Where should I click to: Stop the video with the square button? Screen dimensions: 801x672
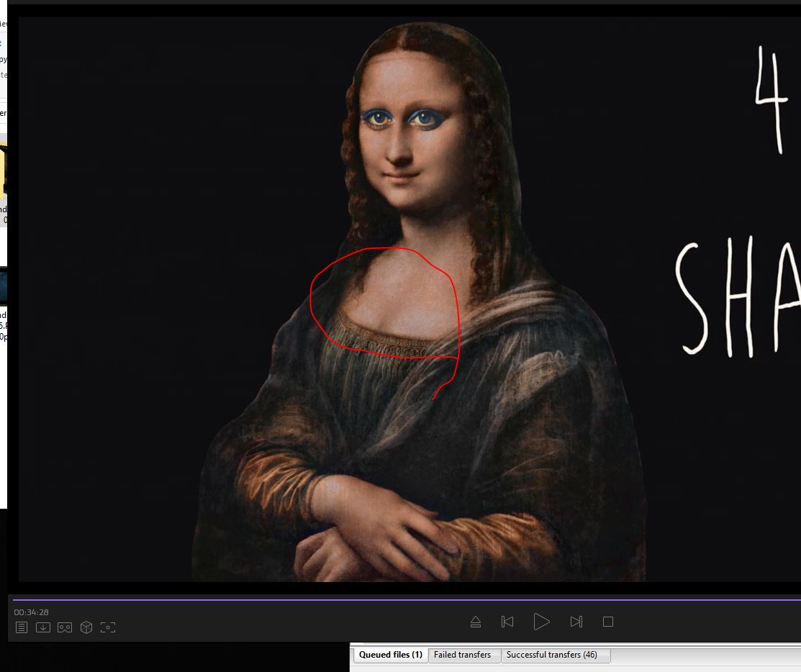click(x=608, y=622)
